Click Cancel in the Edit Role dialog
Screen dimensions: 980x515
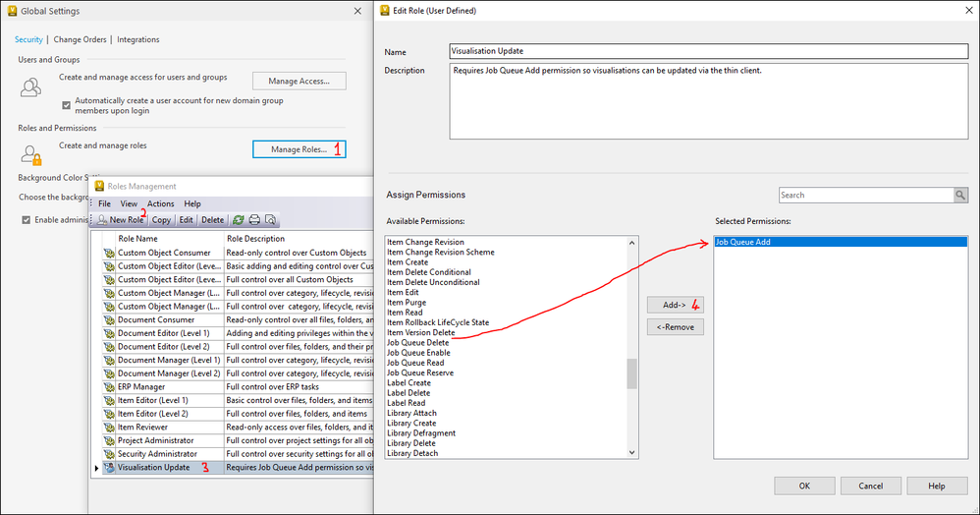(x=871, y=486)
